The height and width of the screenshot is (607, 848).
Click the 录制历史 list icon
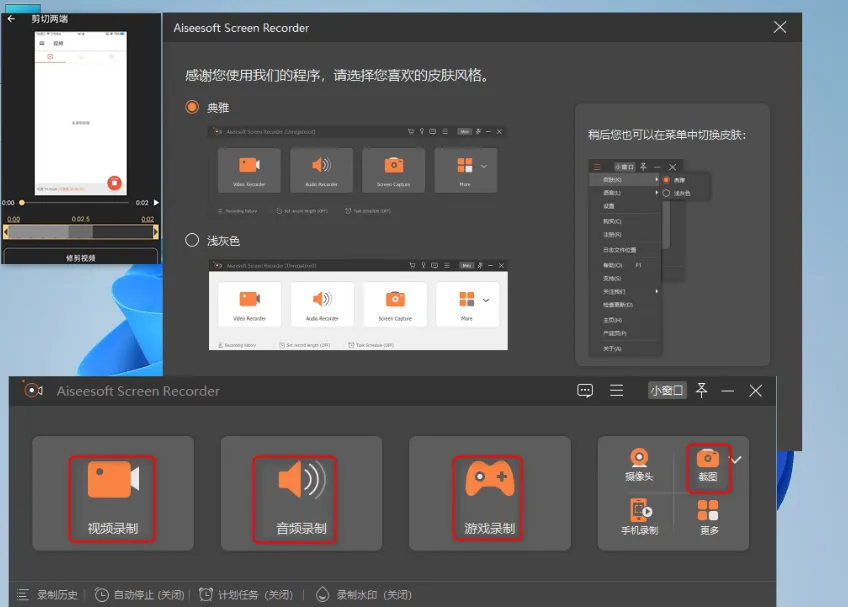[22, 595]
